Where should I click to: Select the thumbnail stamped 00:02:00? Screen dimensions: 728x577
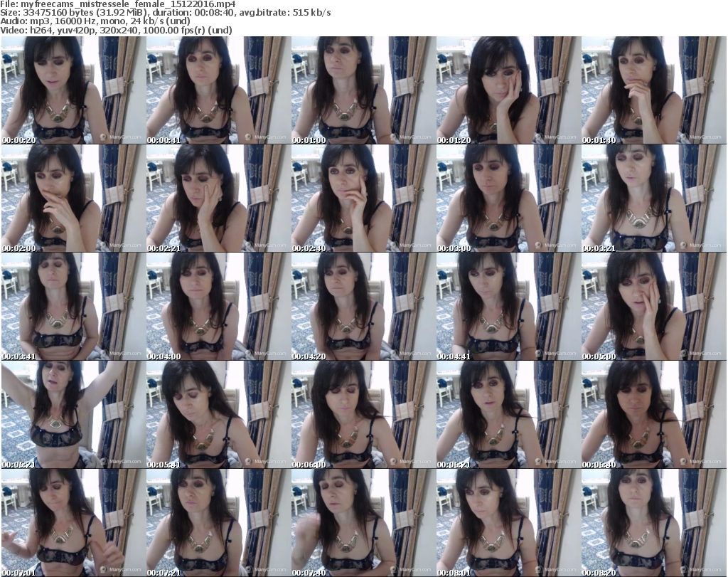click(73, 198)
